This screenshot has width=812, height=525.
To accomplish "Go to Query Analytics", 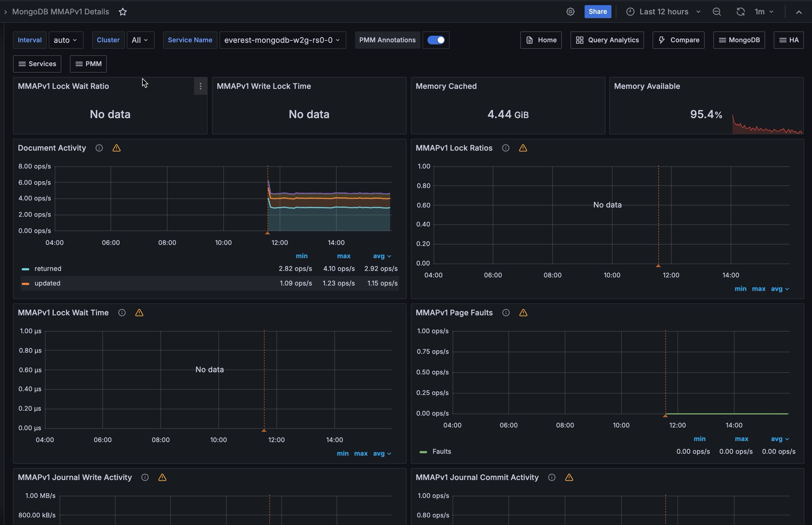I will pos(607,40).
